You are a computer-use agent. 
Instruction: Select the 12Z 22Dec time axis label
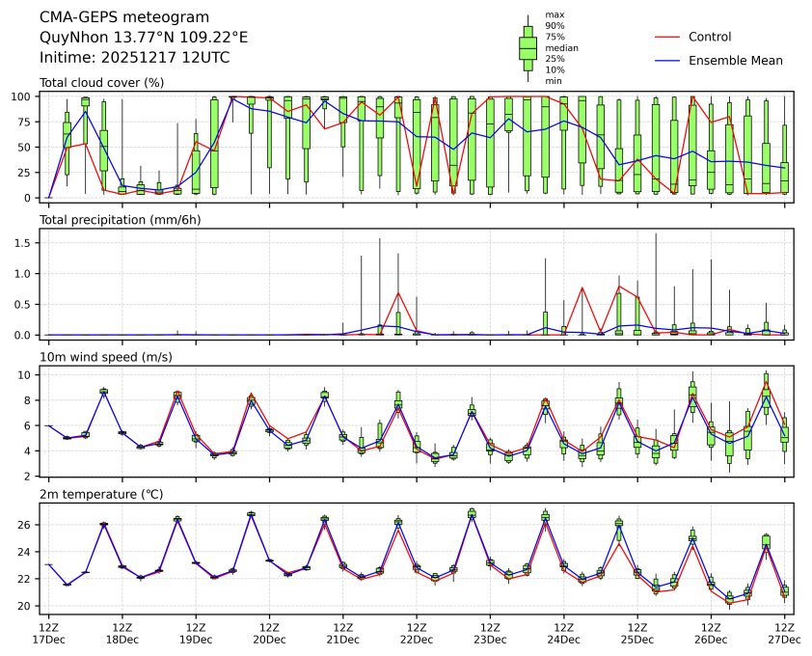[416, 632]
